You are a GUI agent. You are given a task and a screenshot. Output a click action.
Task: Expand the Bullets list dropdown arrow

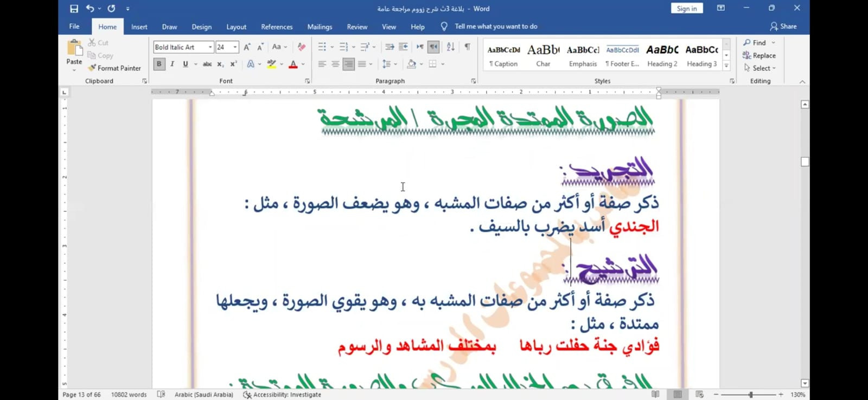click(332, 47)
